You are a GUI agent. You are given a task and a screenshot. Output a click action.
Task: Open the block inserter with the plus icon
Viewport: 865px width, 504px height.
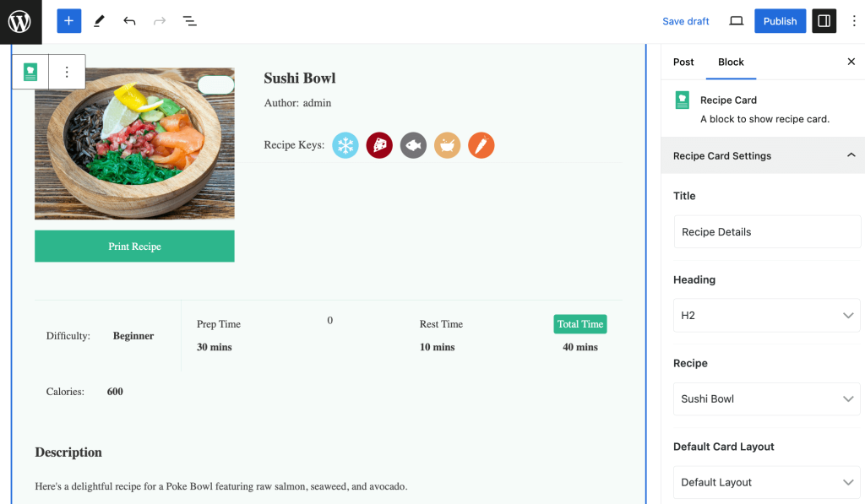coord(68,20)
